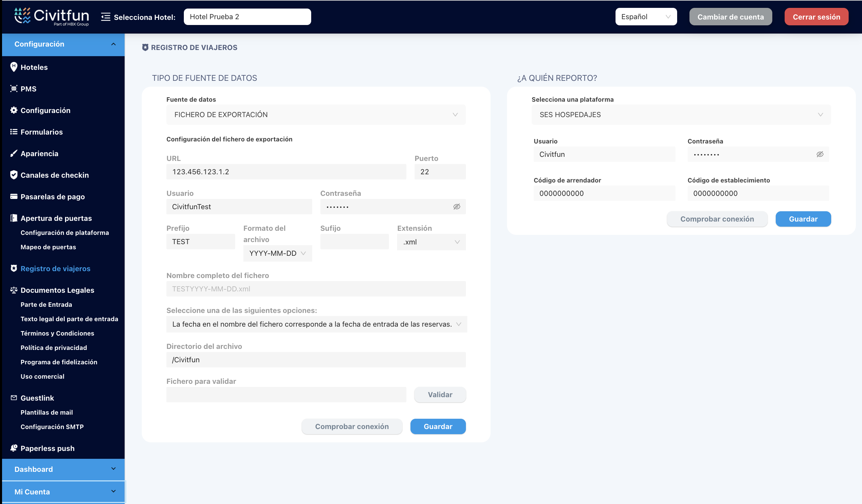Click the Guestlink envelope icon
Viewport: 862px width, 504px height.
[14, 398]
